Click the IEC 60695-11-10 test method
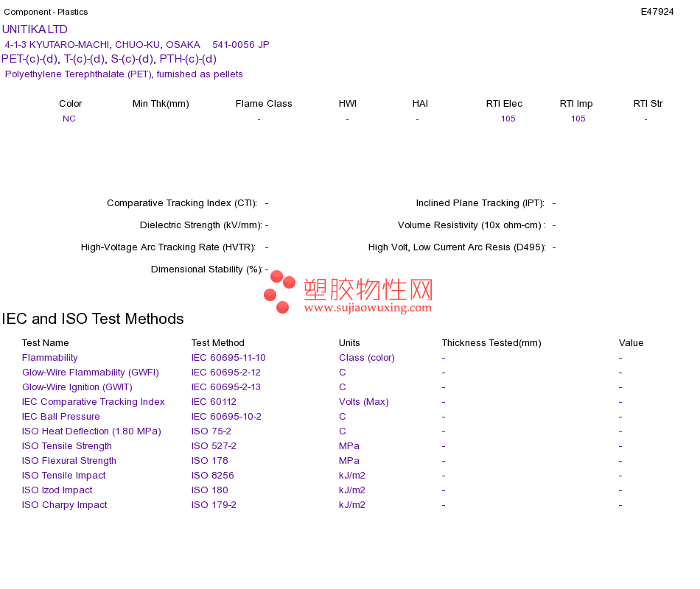This screenshot has width=700, height=589. pyautogui.click(x=228, y=358)
